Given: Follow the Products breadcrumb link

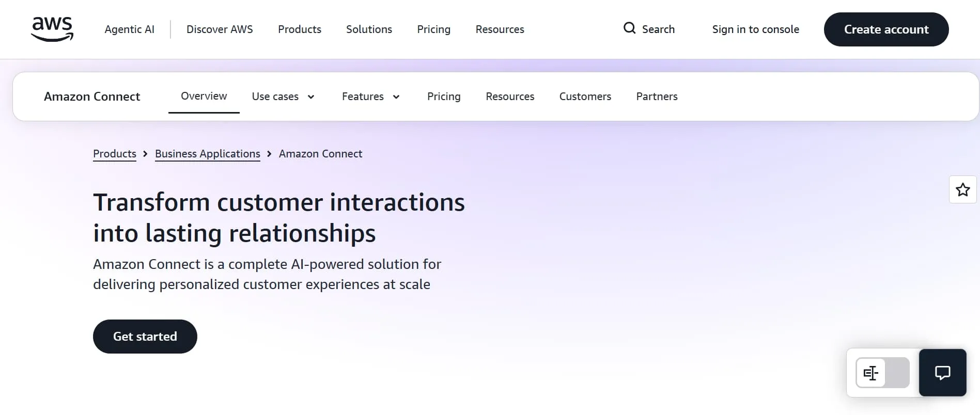Looking at the screenshot, I should pos(115,154).
